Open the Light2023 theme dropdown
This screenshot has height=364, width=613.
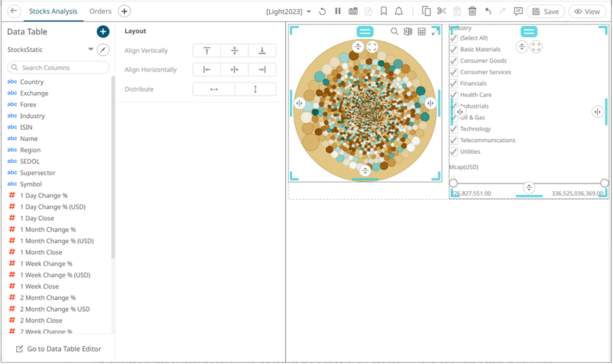(289, 12)
